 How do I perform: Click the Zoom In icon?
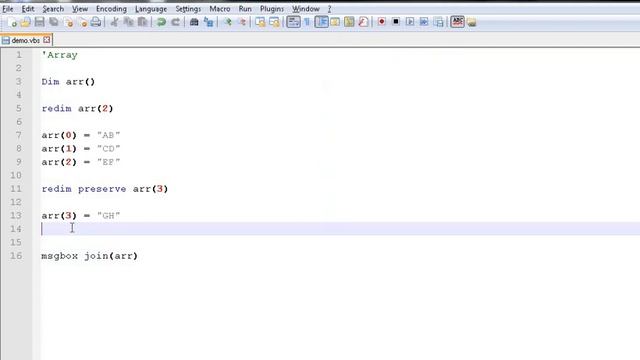coord(227,22)
